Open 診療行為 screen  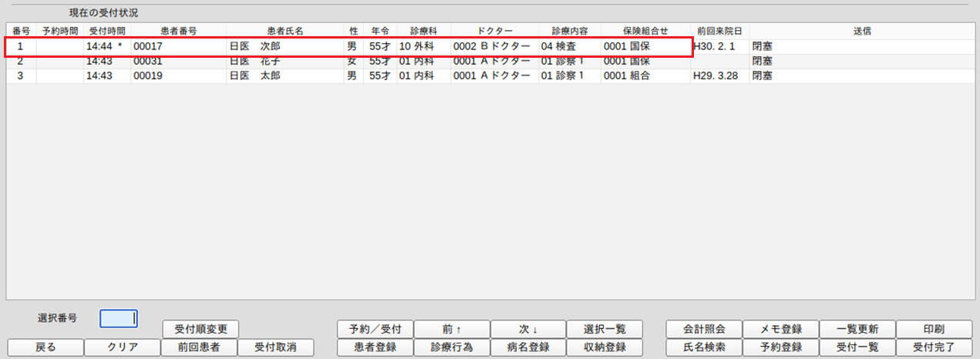452,347
